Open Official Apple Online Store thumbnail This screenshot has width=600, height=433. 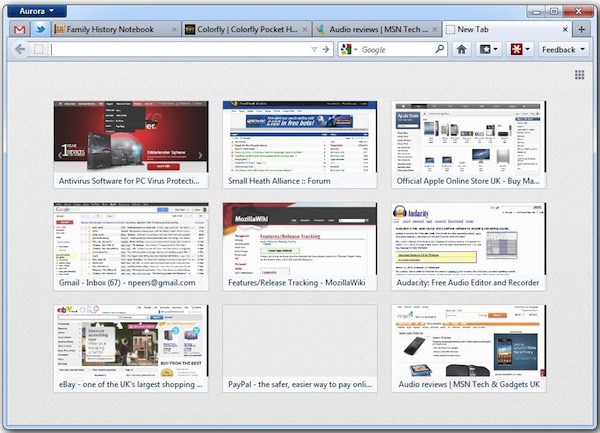468,137
